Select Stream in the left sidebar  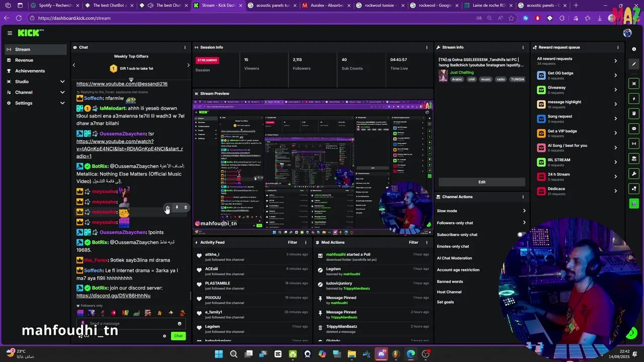[35, 49]
